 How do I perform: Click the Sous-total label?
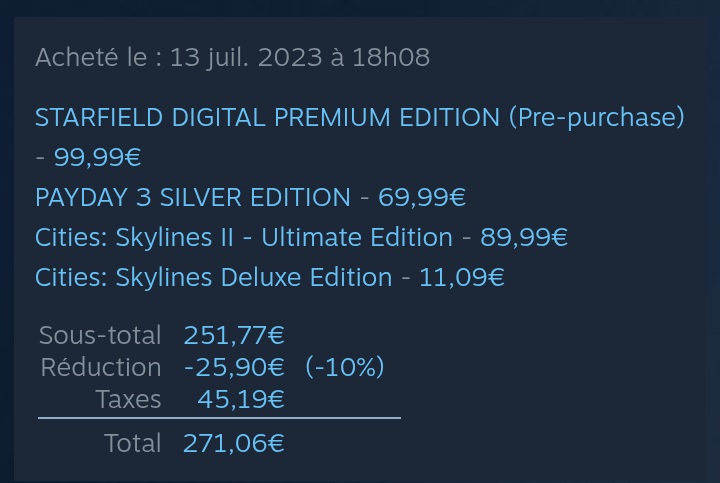point(100,336)
